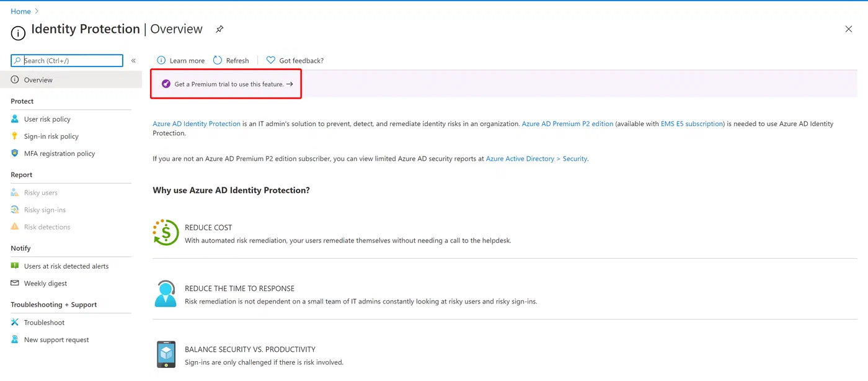Click the Notify section label
The image size is (868, 381).
pyautogui.click(x=20, y=248)
